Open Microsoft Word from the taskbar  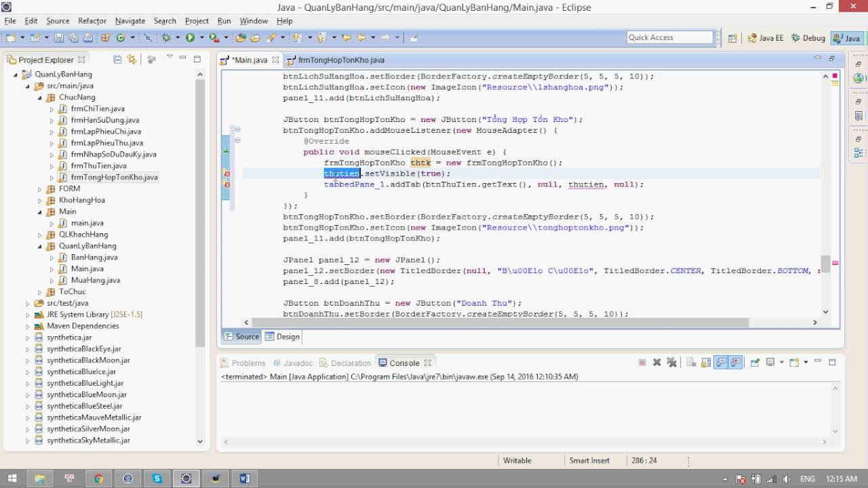point(245,479)
